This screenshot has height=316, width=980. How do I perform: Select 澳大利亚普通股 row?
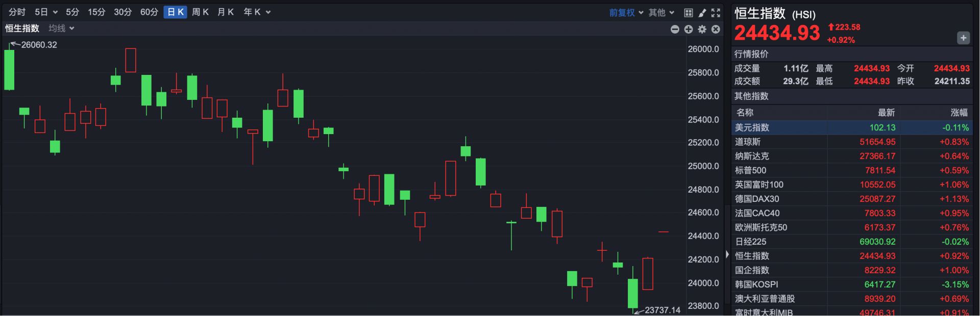[x=852, y=299]
